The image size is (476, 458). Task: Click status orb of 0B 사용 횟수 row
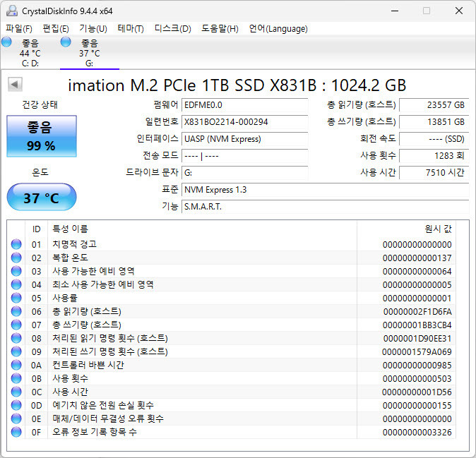click(16, 378)
